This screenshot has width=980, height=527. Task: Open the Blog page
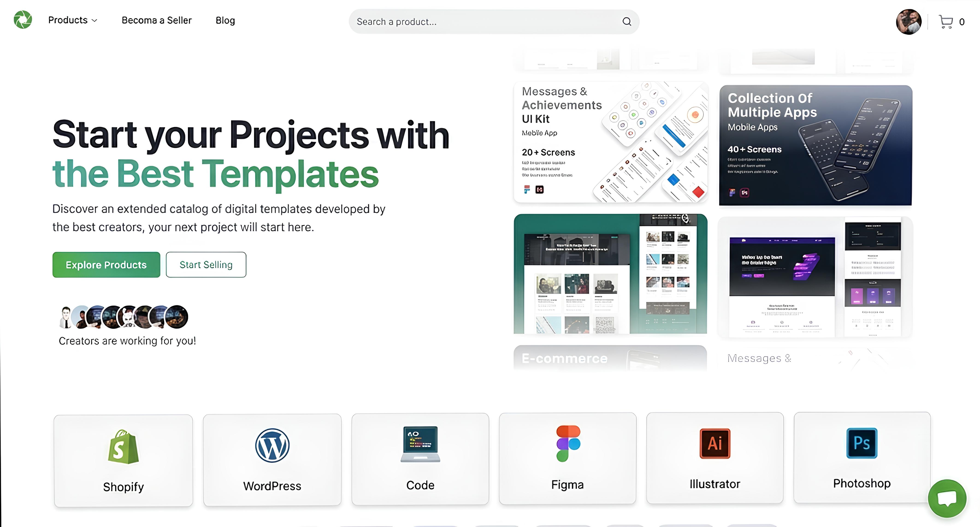[x=225, y=20]
